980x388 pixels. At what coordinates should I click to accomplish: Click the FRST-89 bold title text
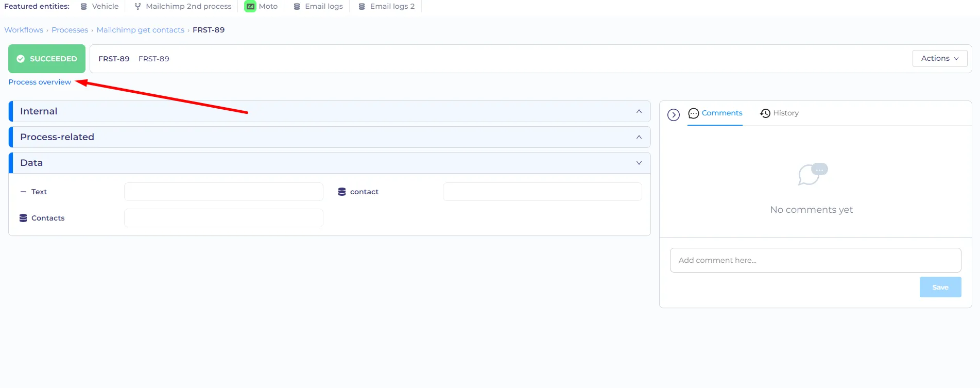114,59
